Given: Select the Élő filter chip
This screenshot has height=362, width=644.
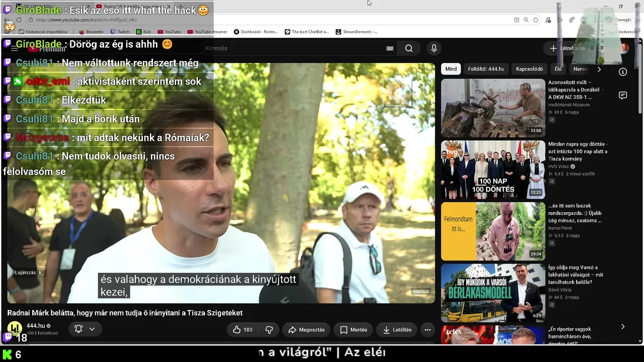Looking at the screenshot, I should click(558, 69).
